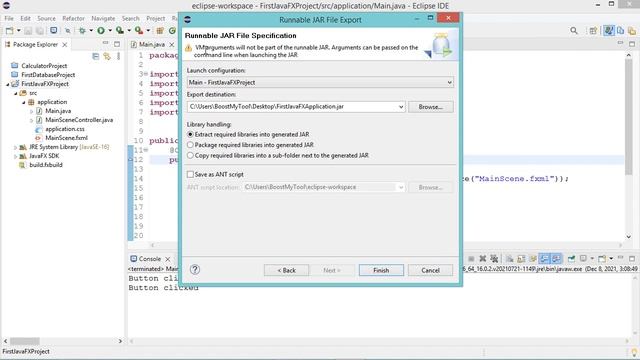
Task: Open the Edit menu
Action: click(25, 18)
